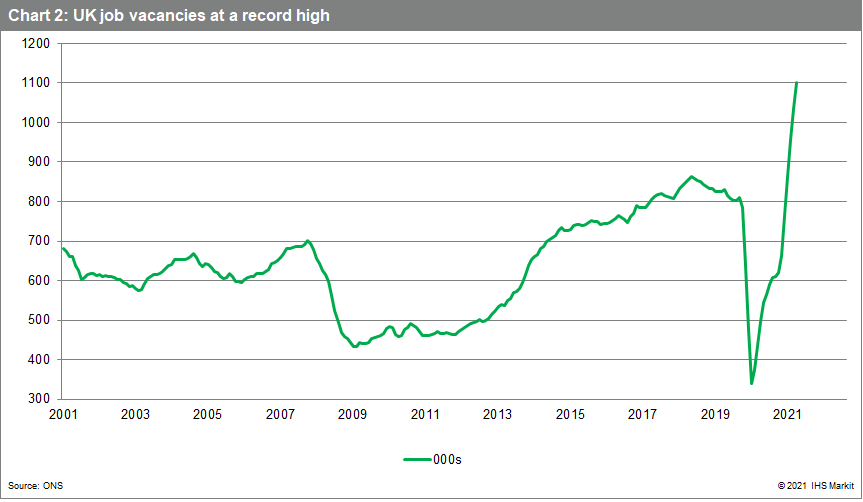Screen dimensions: 863x502
Task: Select the 1000 y-axis label
Action: (x=36, y=122)
